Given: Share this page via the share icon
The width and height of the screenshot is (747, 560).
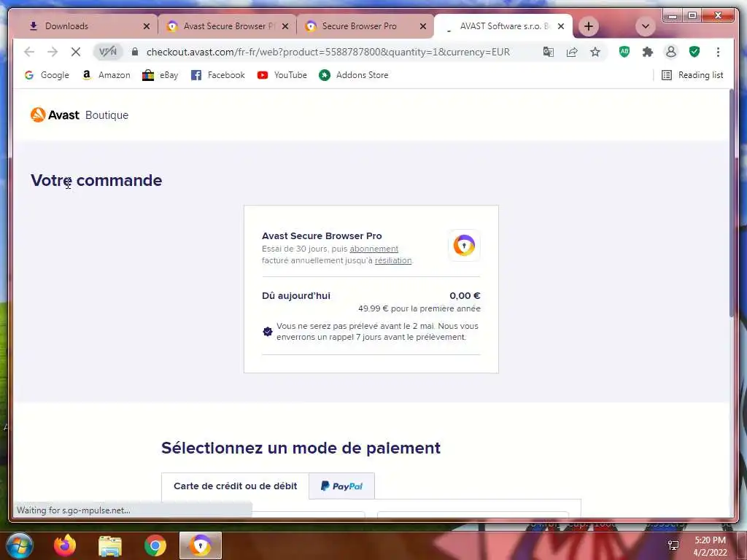Looking at the screenshot, I should pos(572,52).
